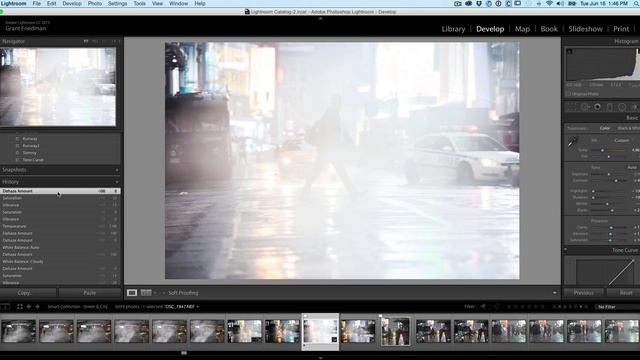Switch to Loupe view in toolbar
Image resolution: width=640 pixels, height=360 pixels.
pos(132,293)
